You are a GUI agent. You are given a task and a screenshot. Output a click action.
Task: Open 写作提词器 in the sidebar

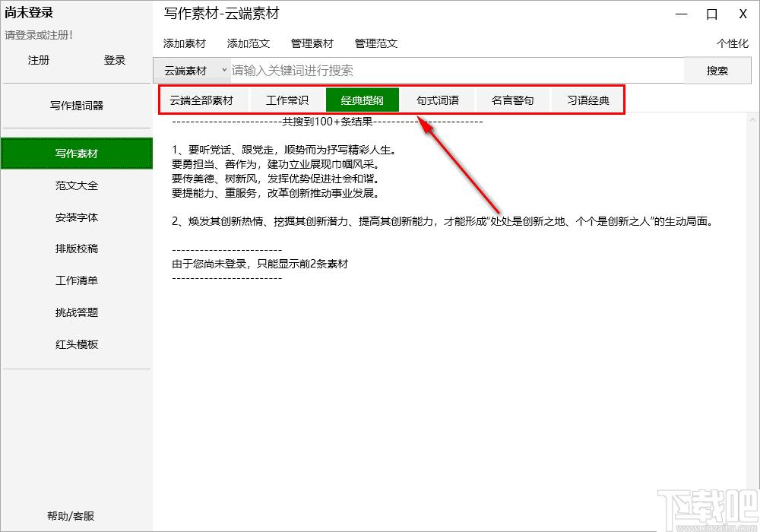[x=77, y=106]
